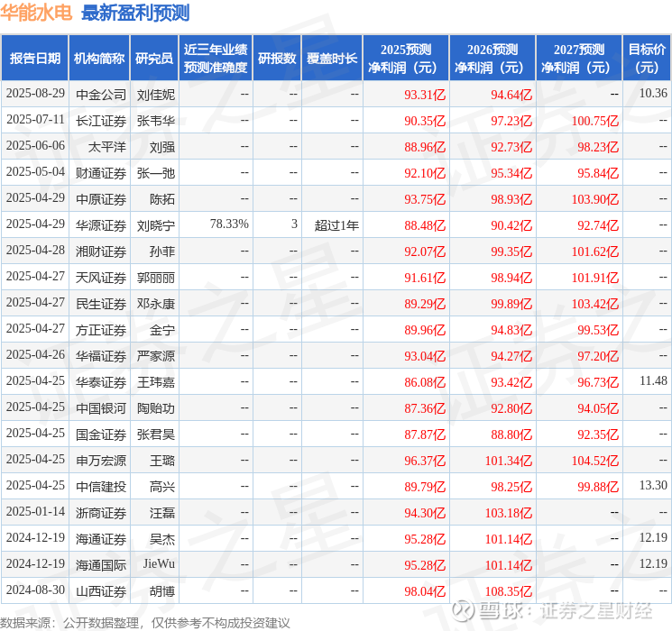Click 财通证券 institution cell
The image size is (672, 631).
click(x=101, y=173)
